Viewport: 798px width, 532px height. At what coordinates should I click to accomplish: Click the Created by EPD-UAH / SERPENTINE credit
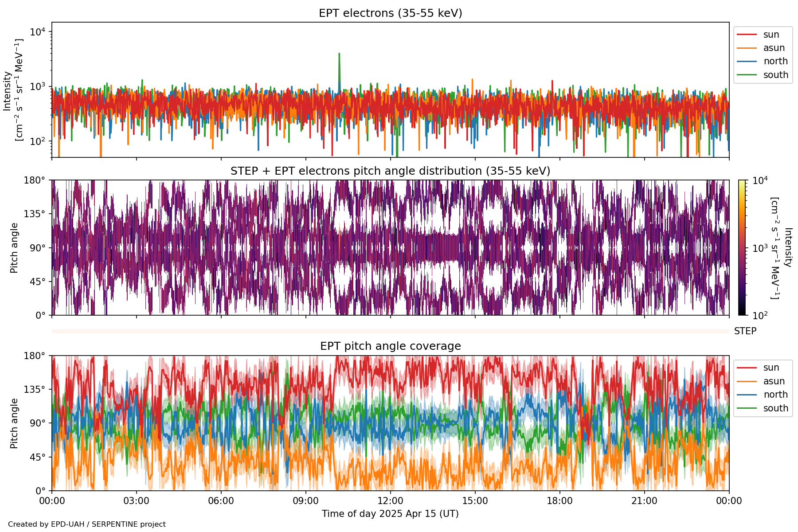[x=87, y=524]
